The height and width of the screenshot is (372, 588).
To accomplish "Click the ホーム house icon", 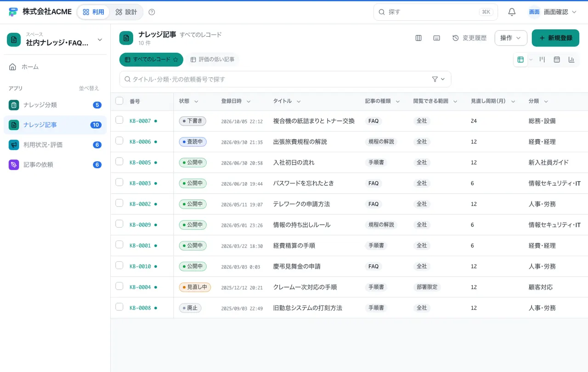I will (x=13, y=67).
